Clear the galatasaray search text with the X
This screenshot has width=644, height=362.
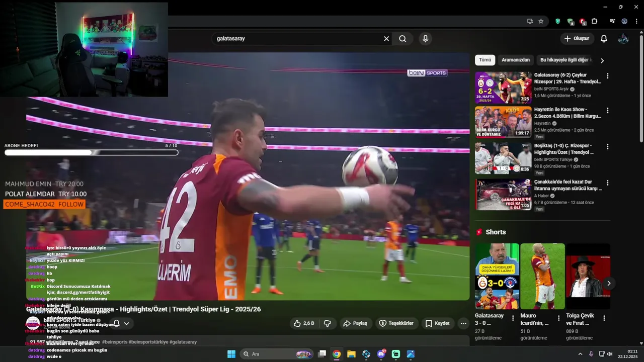click(386, 39)
